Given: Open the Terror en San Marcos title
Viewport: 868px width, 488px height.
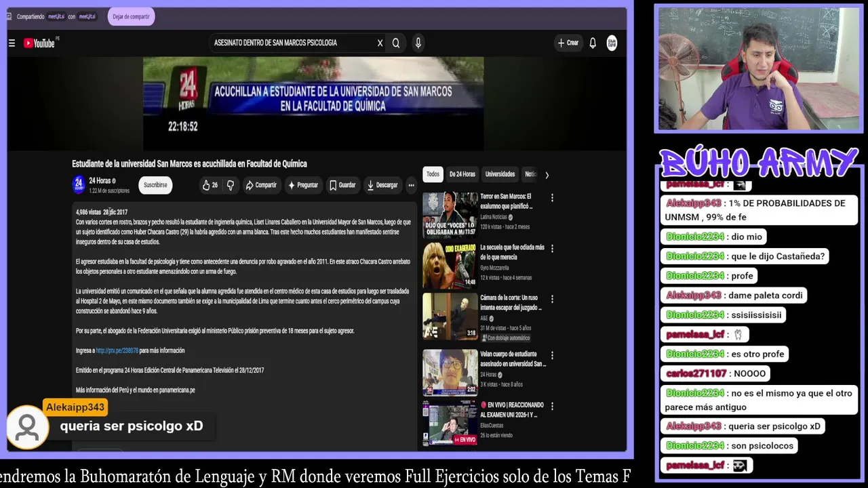Looking at the screenshot, I should [506, 201].
